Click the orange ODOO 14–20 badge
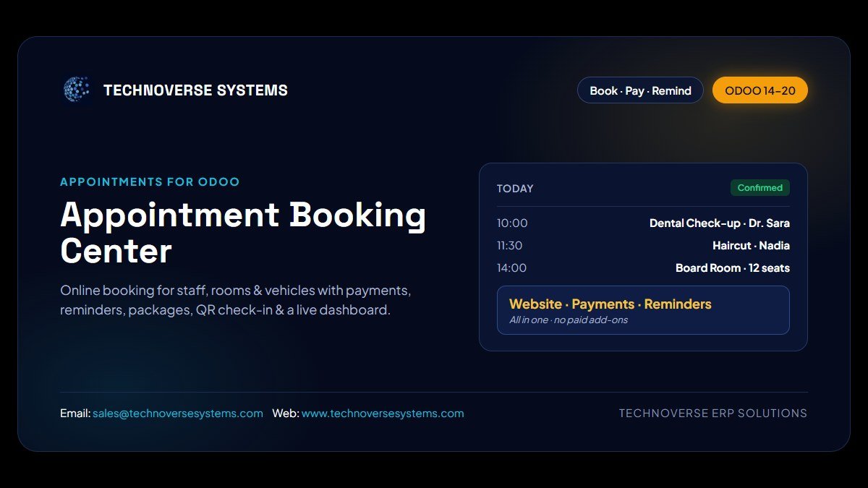 [x=760, y=90]
